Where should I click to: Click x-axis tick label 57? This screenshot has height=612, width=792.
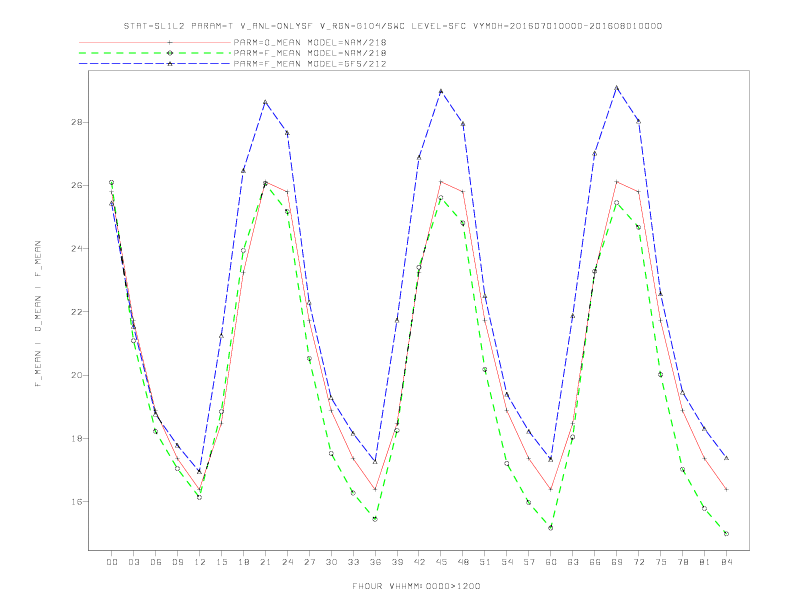coord(529,562)
